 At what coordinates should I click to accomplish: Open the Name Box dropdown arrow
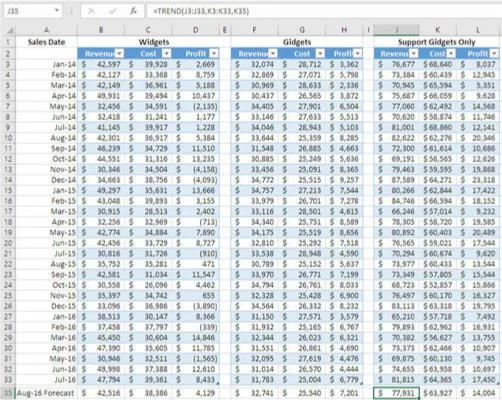pyautogui.click(x=56, y=11)
